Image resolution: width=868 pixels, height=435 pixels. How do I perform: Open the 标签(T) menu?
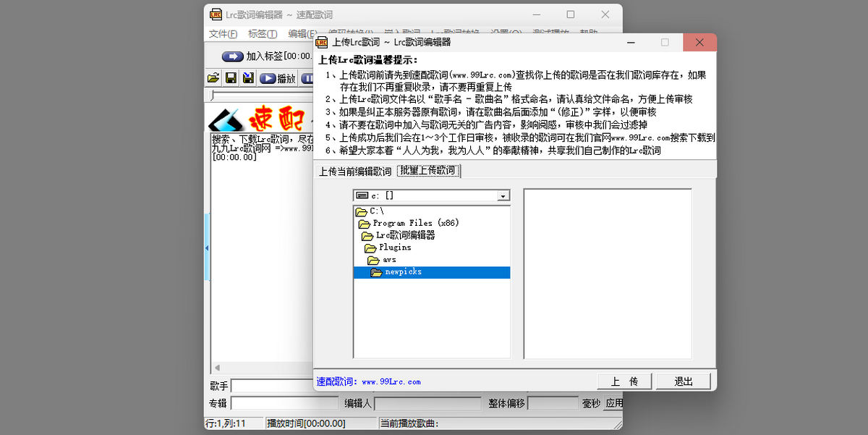pos(262,34)
